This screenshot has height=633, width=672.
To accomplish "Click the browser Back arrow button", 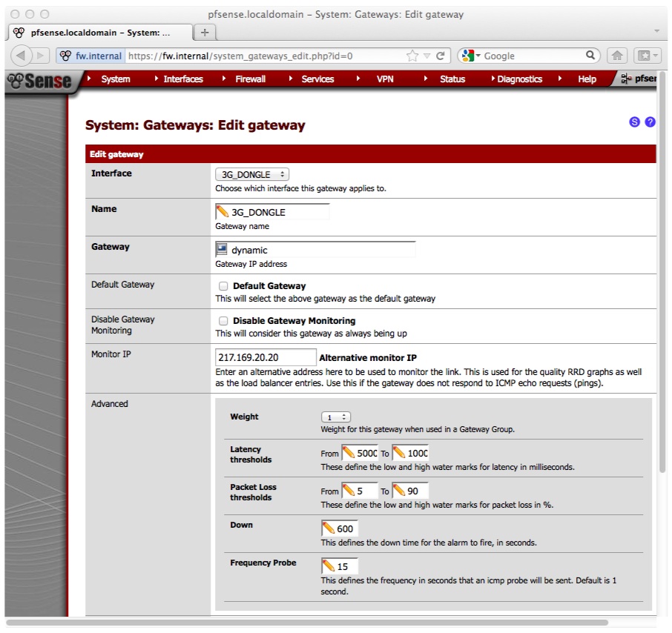I will coord(21,56).
